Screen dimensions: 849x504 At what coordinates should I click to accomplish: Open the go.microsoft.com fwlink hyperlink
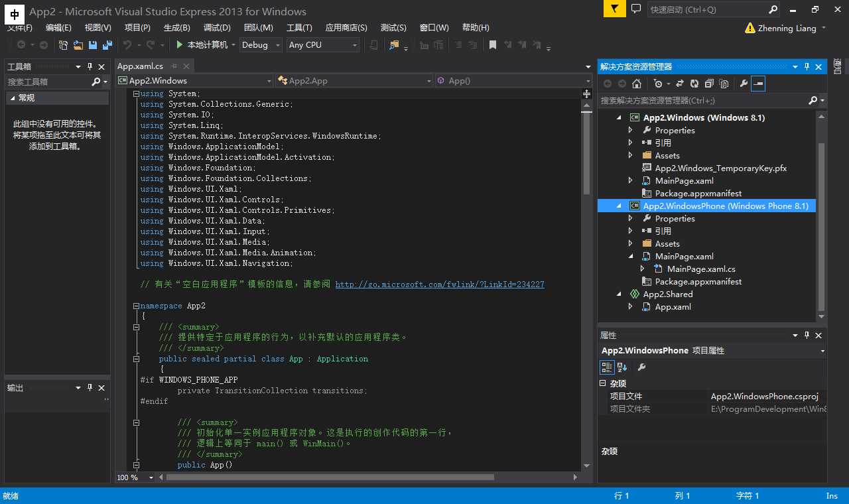point(440,284)
